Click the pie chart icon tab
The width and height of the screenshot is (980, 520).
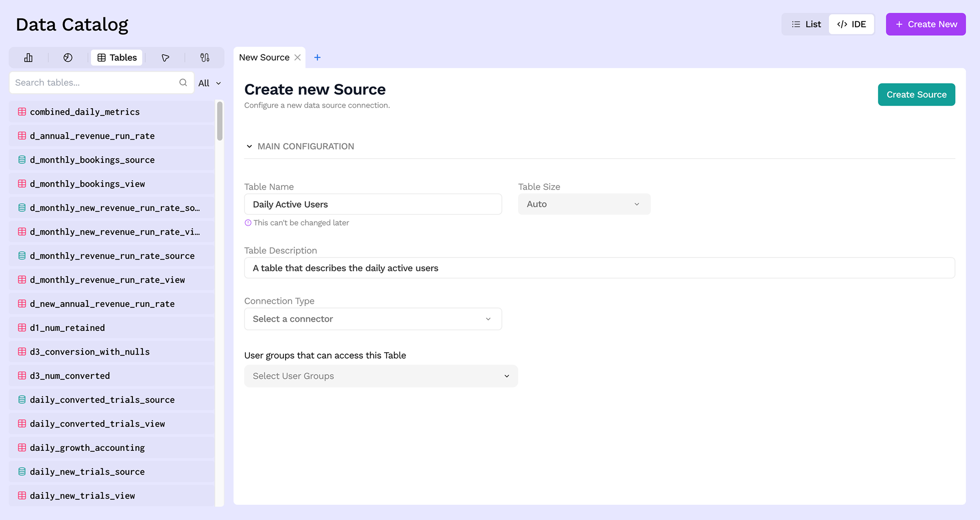click(68, 58)
